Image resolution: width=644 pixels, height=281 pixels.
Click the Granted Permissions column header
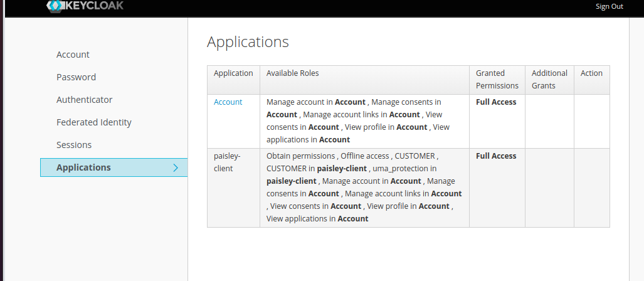tap(497, 79)
